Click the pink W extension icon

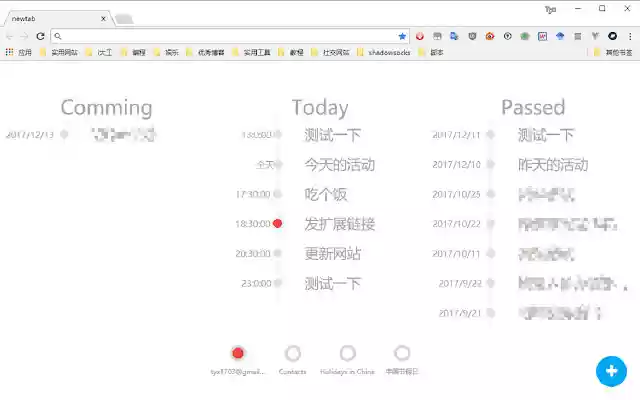542,36
